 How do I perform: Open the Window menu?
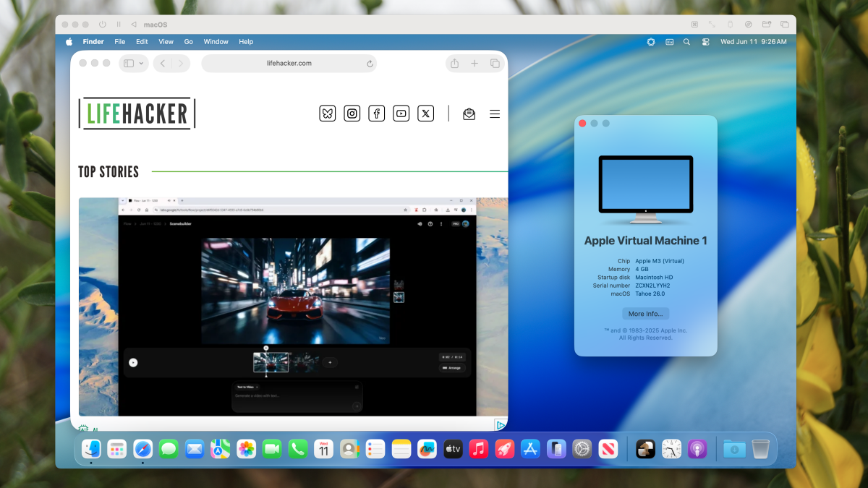pos(216,42)
